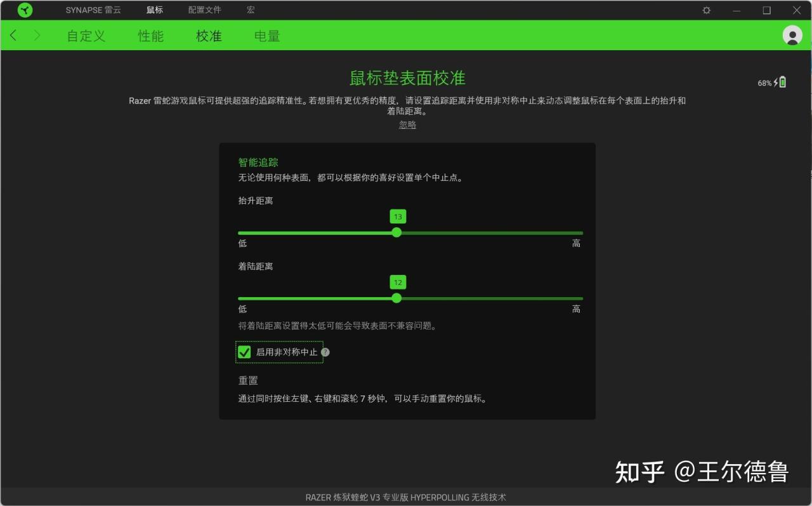
Task: Open the 配置文件 menu
Action: [x=205, y=10]
